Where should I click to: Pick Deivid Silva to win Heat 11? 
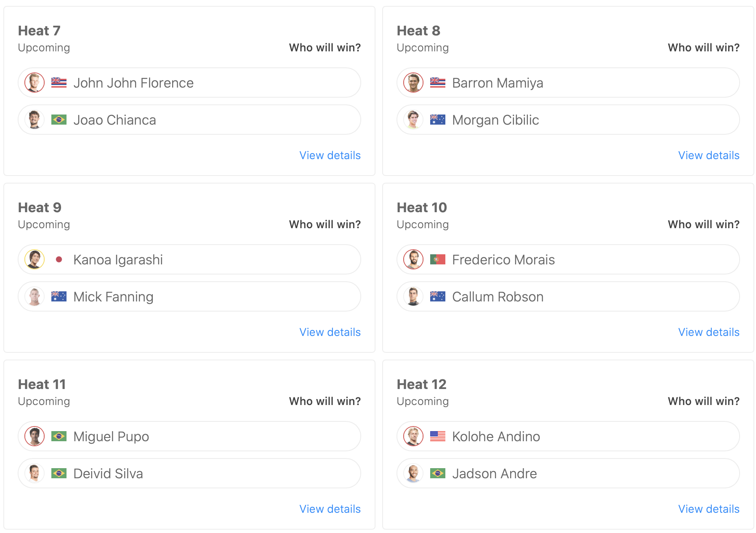coord(189,474)
